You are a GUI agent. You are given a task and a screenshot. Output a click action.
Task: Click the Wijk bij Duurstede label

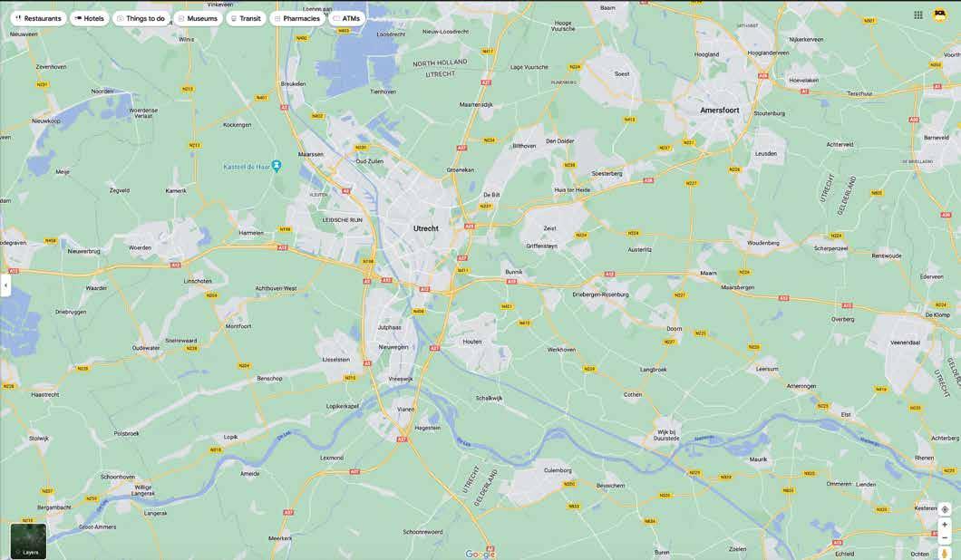point(666,435)
